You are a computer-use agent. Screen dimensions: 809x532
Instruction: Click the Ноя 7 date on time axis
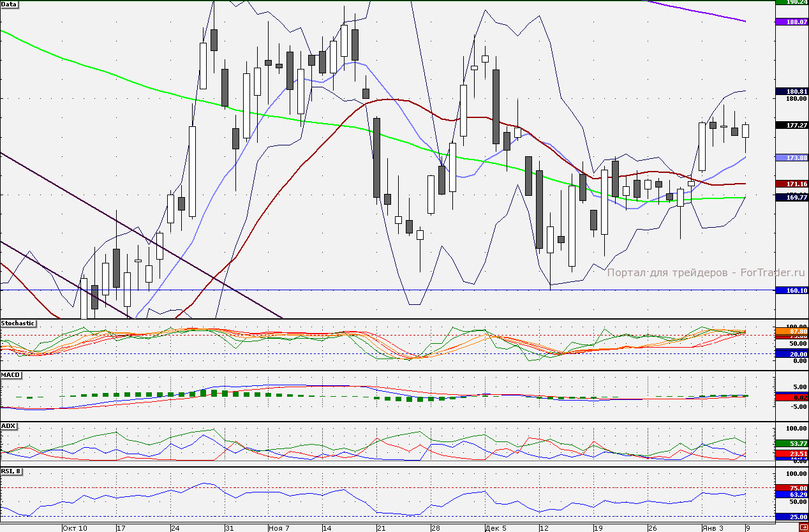[279, 528]
